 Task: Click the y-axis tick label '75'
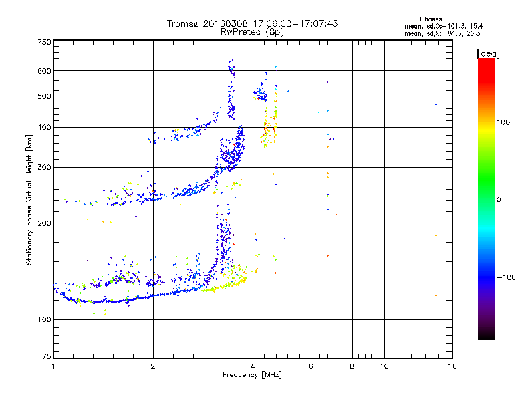47,356
